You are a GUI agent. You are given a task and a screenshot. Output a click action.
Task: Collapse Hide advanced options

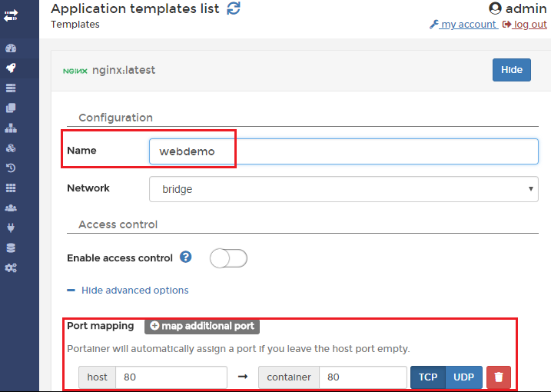[x=134, y=291]
